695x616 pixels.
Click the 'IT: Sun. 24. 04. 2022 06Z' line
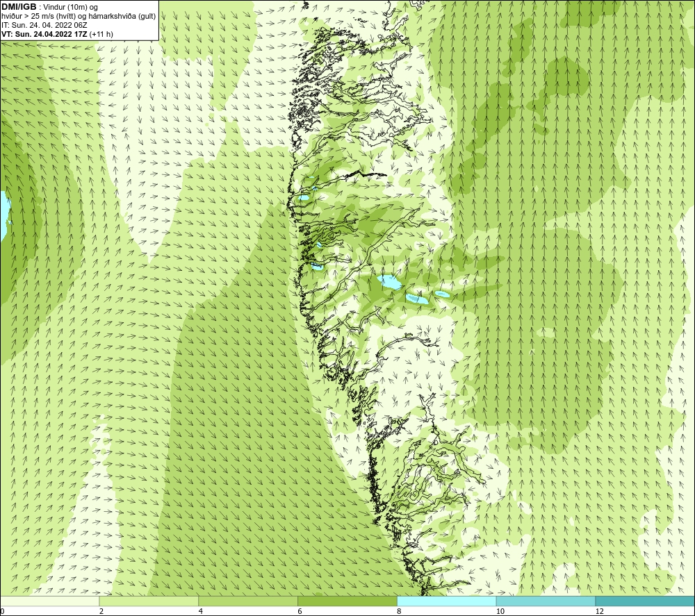coord(44,25)
